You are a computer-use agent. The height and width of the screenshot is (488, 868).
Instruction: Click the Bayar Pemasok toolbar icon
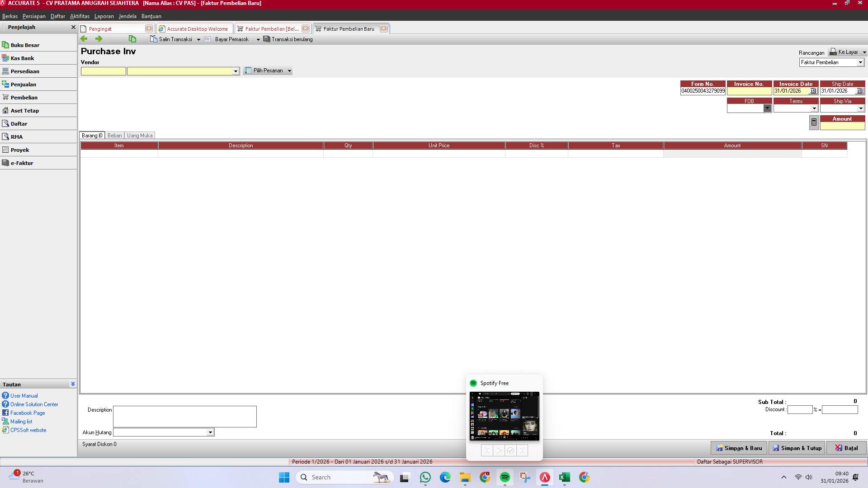[208, 39]
